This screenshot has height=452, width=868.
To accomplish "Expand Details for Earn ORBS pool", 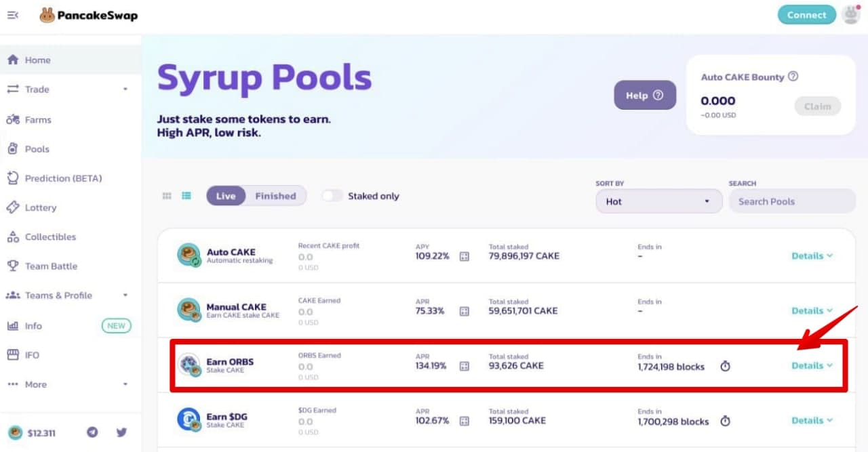I will click(x=812, y=365).
